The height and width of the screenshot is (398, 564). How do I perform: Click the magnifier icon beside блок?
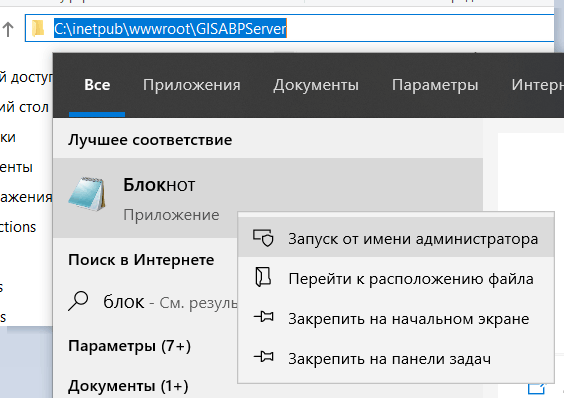click(78, 301)
